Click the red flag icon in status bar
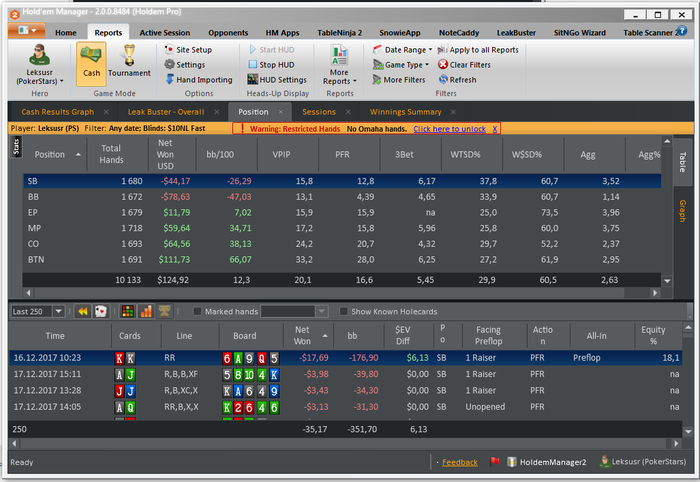 (494, 461)
